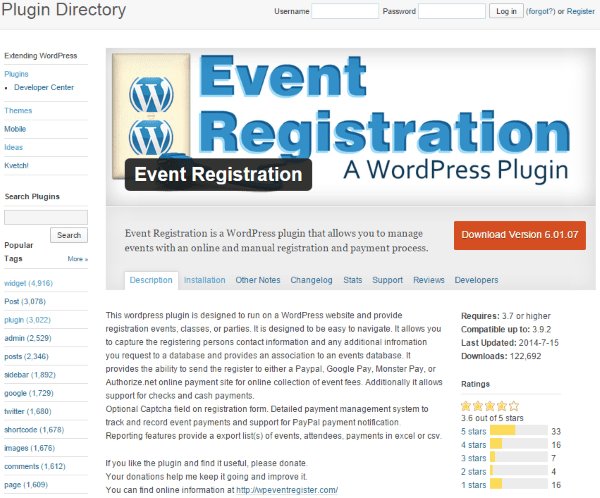Visit the Ideas page
600x498 pixels.
[x=13, y=147]
